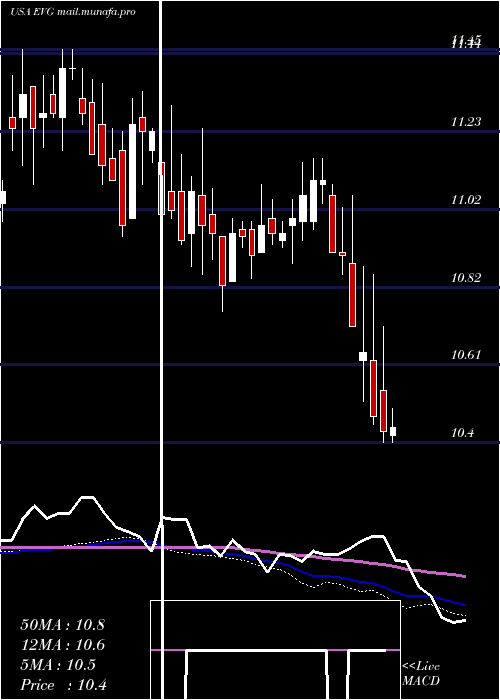500x700 pixels.
Task: Click the 'USA EVG mail.munafa.pro' chart title
Action: pos(73,12)
